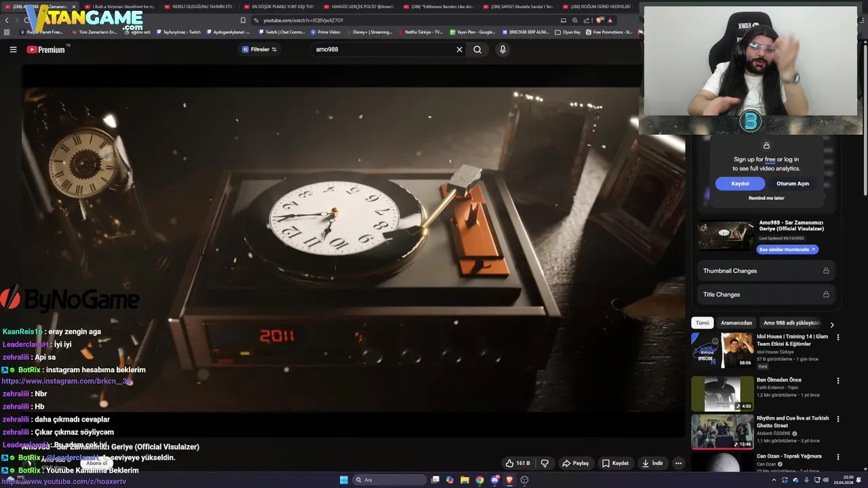Save the video with Kaydet
868x488 pixels.
[x=615, y=464]
